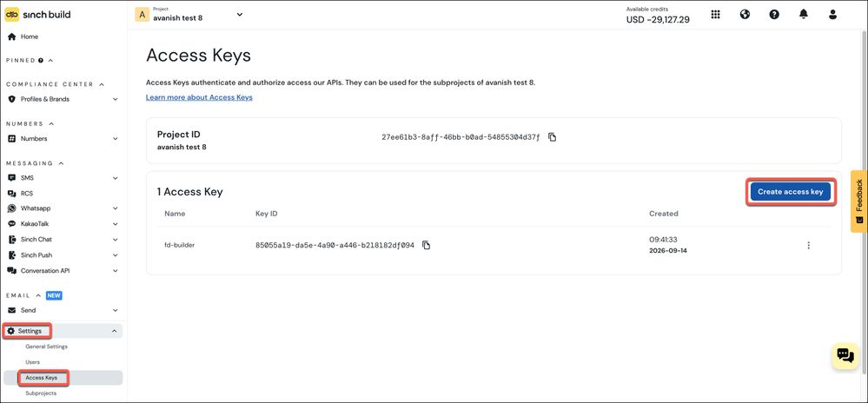This screenshot has width=868, height=403.
Task: Click the globe language icon
Action: [x=745, y=15]
